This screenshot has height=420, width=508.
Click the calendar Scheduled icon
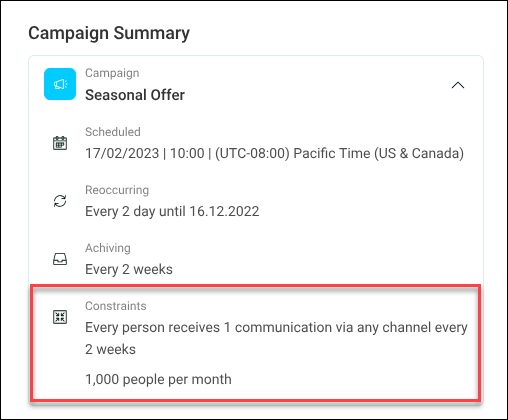point(60,143)
